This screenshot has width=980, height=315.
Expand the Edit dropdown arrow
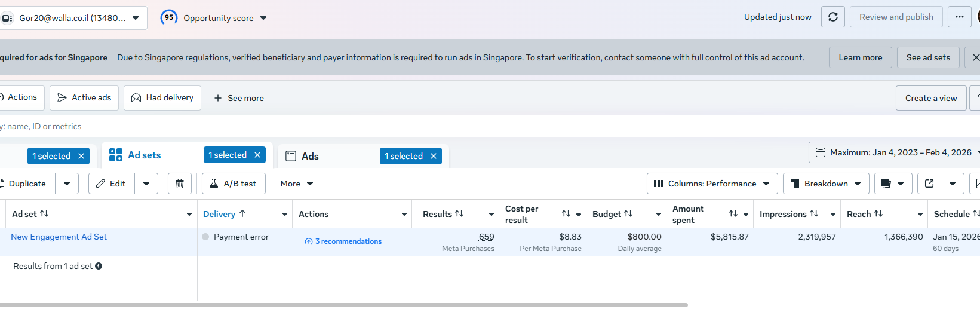(x=146, y=184)
